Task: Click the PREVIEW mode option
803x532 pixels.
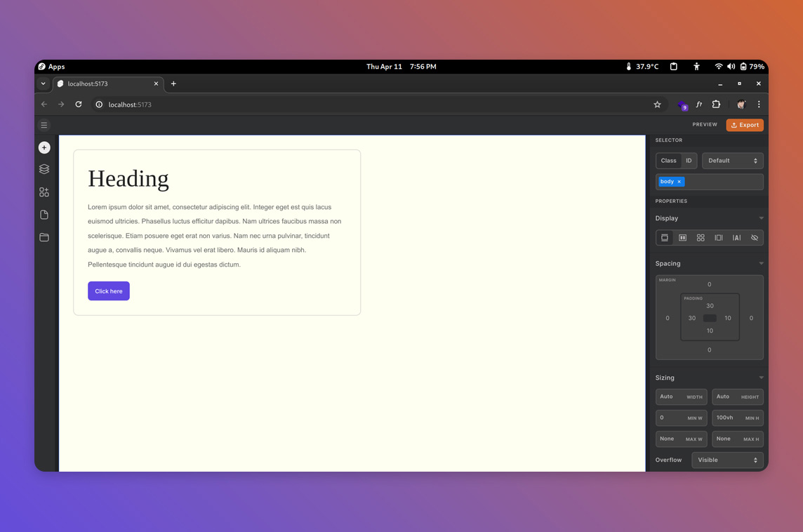Action: pos(705,125)
